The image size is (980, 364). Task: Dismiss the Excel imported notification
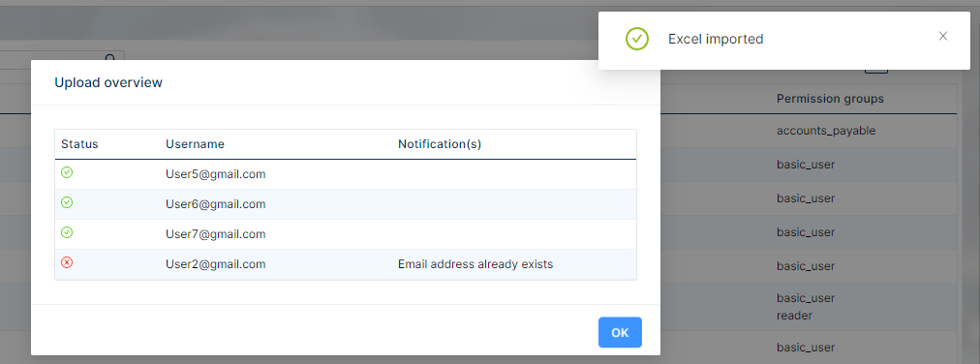pos(942,36)
